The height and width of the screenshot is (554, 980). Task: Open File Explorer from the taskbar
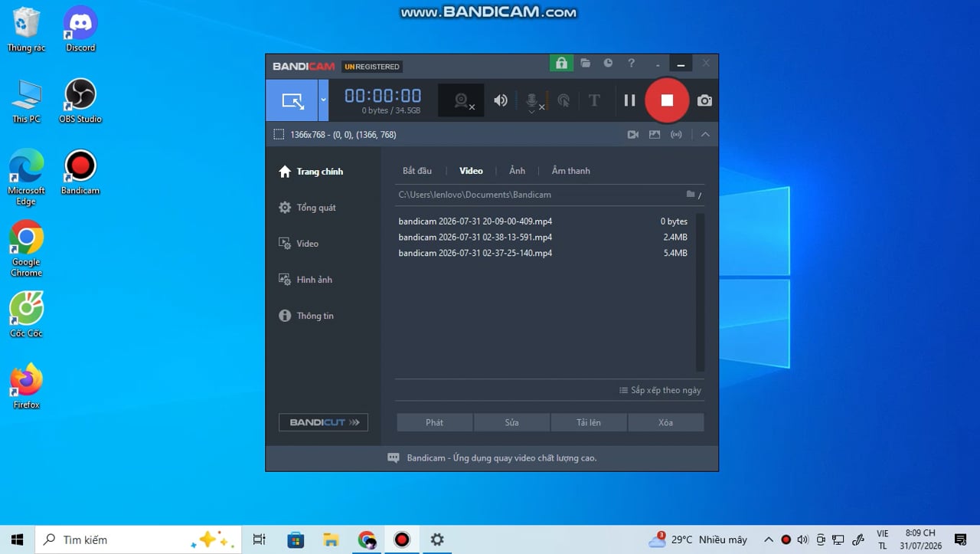tap(331, 539)
